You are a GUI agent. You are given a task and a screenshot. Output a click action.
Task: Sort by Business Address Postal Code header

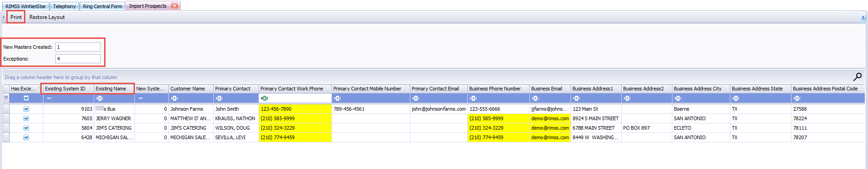coord(828,89)
